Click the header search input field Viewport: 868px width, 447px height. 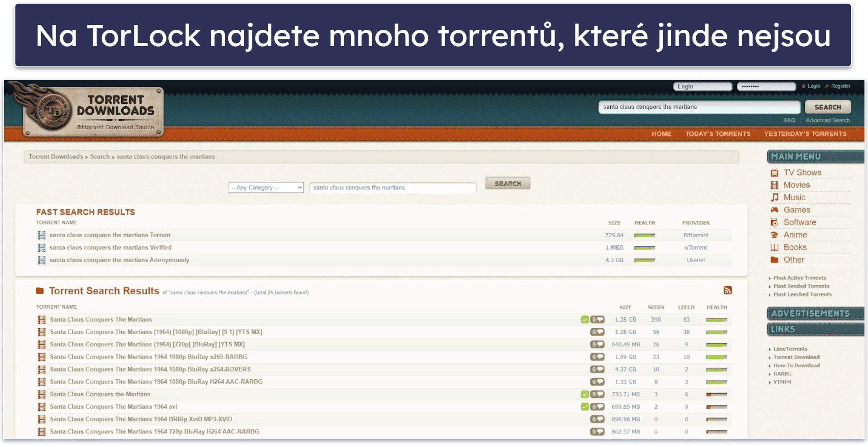[699, 107]
